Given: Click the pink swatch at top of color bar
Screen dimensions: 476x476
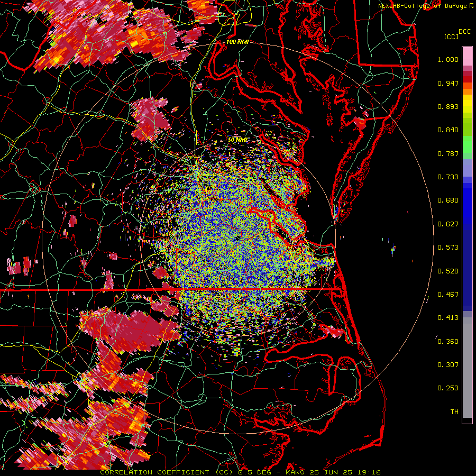Looking at the screenshot, I should pyautogui.click(x=467, y=56).
